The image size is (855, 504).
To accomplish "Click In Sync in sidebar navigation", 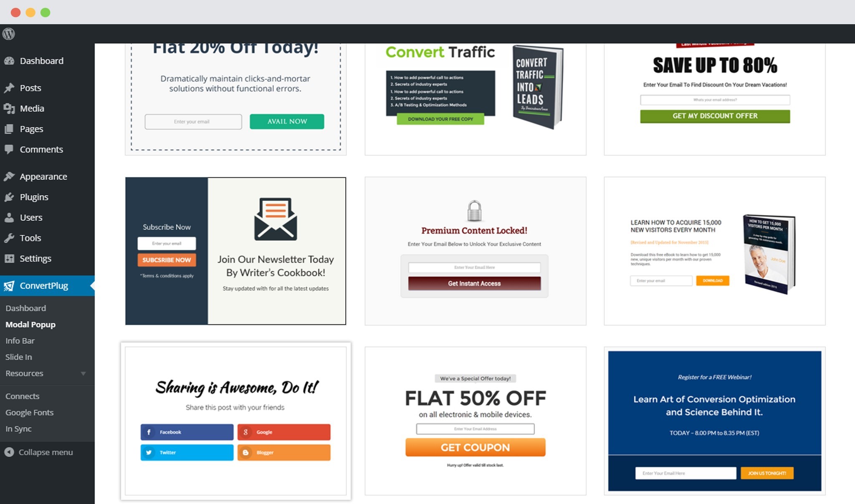I will click(18, 428).
